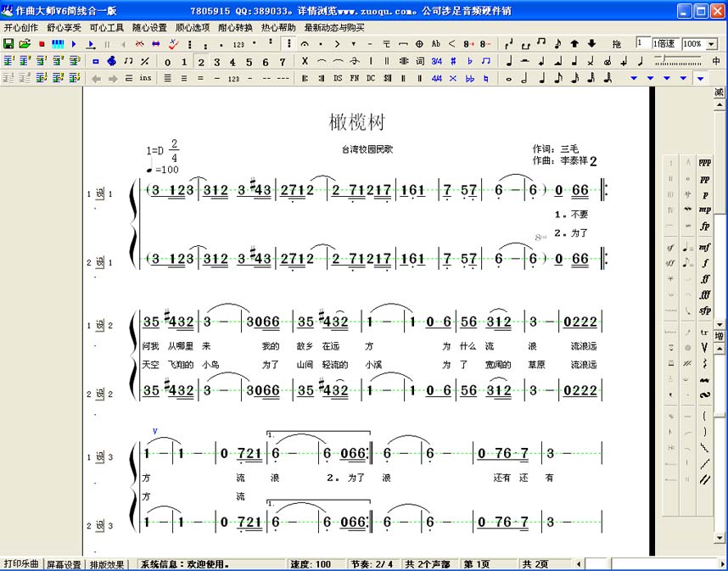
Task: Click the 词 (lyrics) tool
Action: (x=420, y=61)
